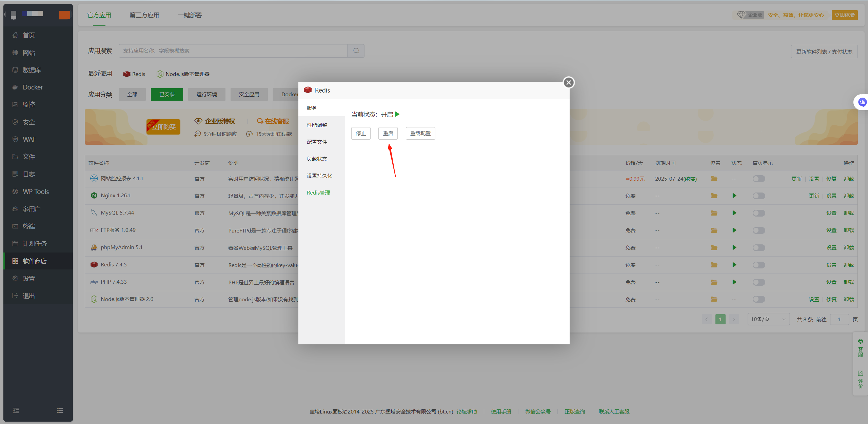Viewport: 868px width, 424px height.
Task: Click 更新 for Nginx row
Action: pyautogui.click(x=814, y=196)
